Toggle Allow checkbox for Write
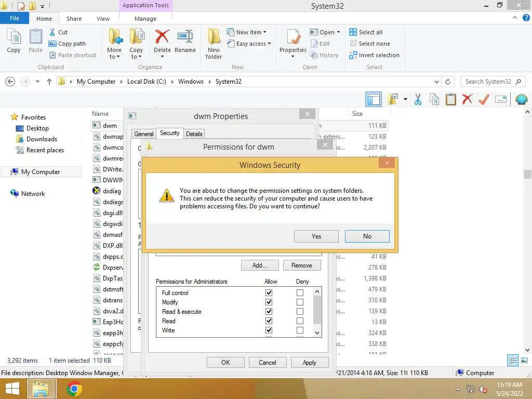This screenshot has width=532, height=399. [x=269, y=330]
